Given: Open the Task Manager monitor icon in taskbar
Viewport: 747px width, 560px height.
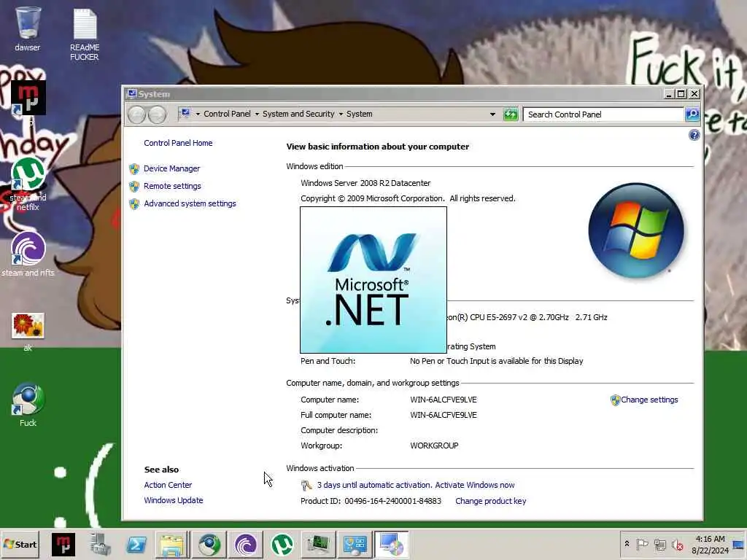Looking at the screenshot, I should coord(318,544).
